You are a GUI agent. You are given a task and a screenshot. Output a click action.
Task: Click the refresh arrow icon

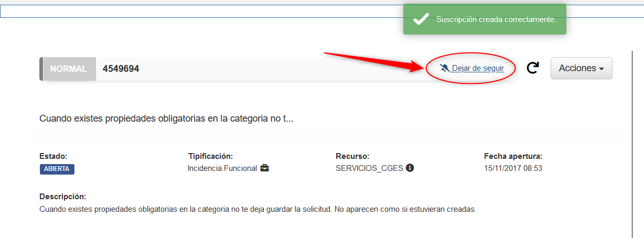[533, 68]
